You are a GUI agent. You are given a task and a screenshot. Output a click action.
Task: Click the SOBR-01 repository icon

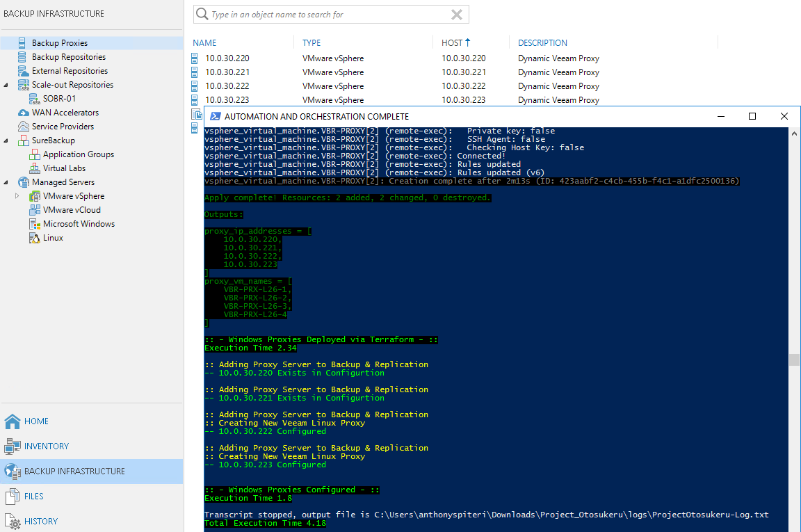pos(34,99)
